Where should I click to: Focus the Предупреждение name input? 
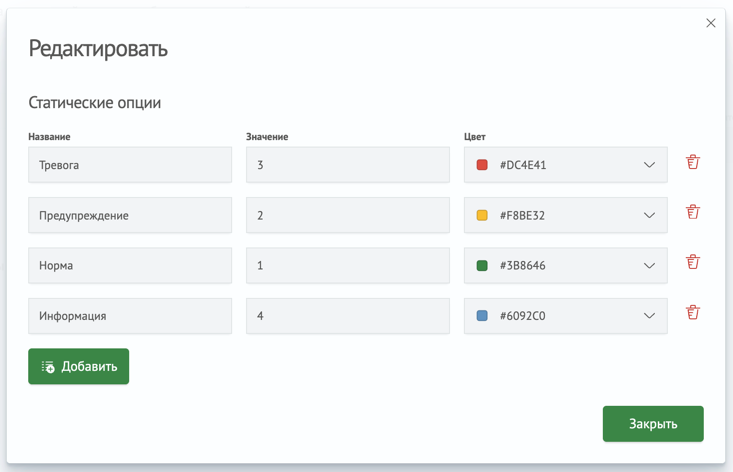point(130,215)
